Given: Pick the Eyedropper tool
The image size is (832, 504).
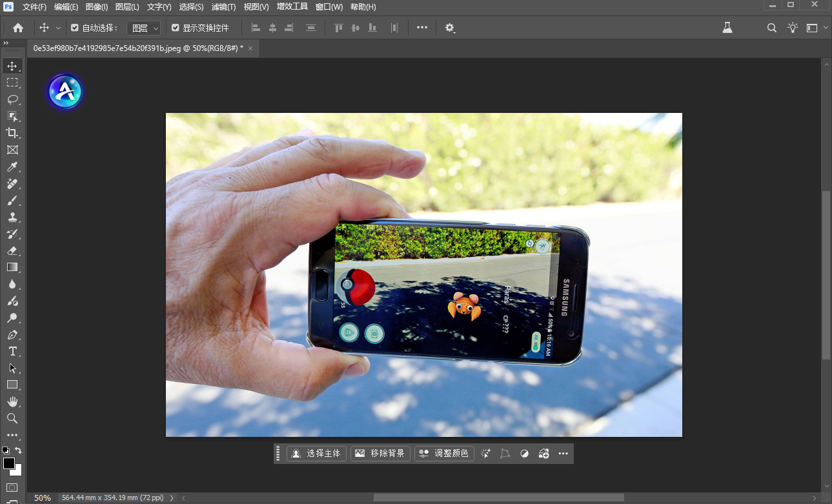Looking at the screenshot, I should (12, 167).
